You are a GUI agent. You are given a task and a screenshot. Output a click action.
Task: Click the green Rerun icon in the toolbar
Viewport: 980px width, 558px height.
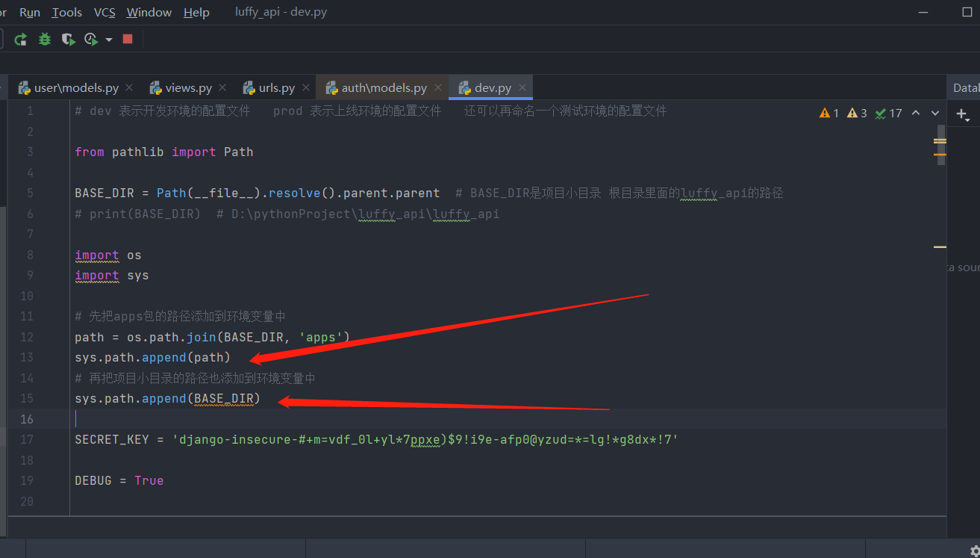[x=21, y=39]
